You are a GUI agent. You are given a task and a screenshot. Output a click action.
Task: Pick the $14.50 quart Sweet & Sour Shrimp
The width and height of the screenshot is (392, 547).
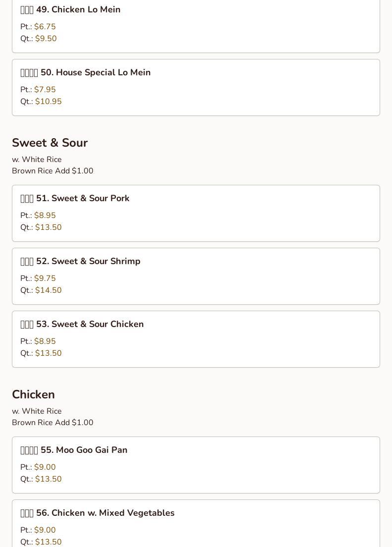pos(48,290)
